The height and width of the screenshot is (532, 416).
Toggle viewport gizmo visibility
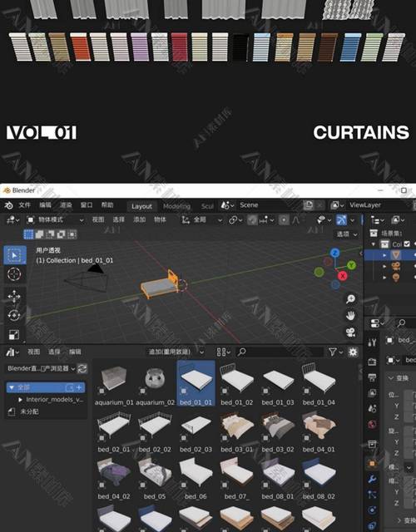coord(341,220)
